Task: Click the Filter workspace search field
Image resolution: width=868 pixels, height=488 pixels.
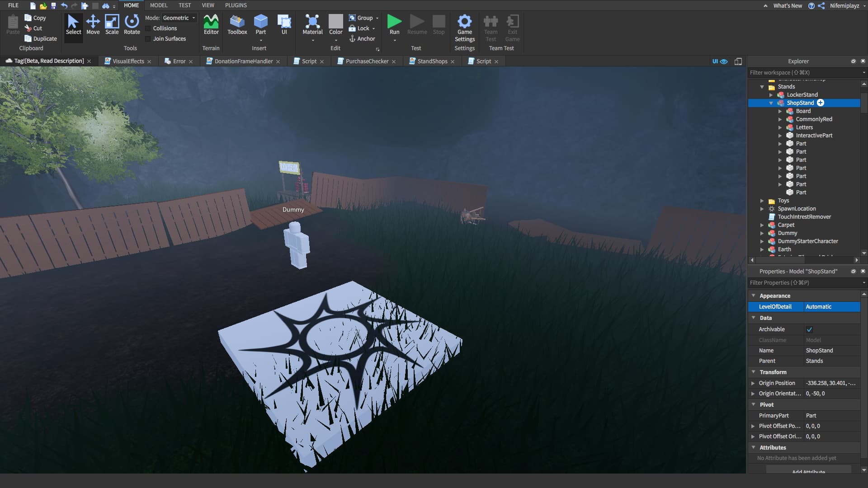Action: 803,73
